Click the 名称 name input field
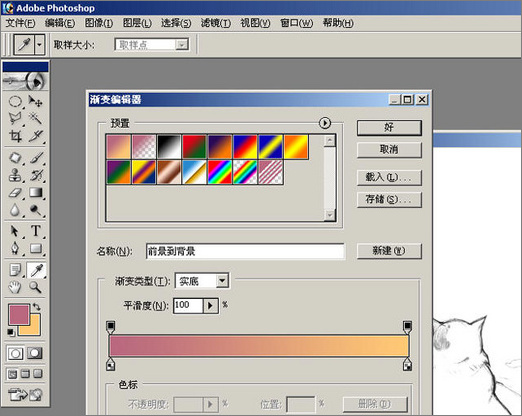 245,251
